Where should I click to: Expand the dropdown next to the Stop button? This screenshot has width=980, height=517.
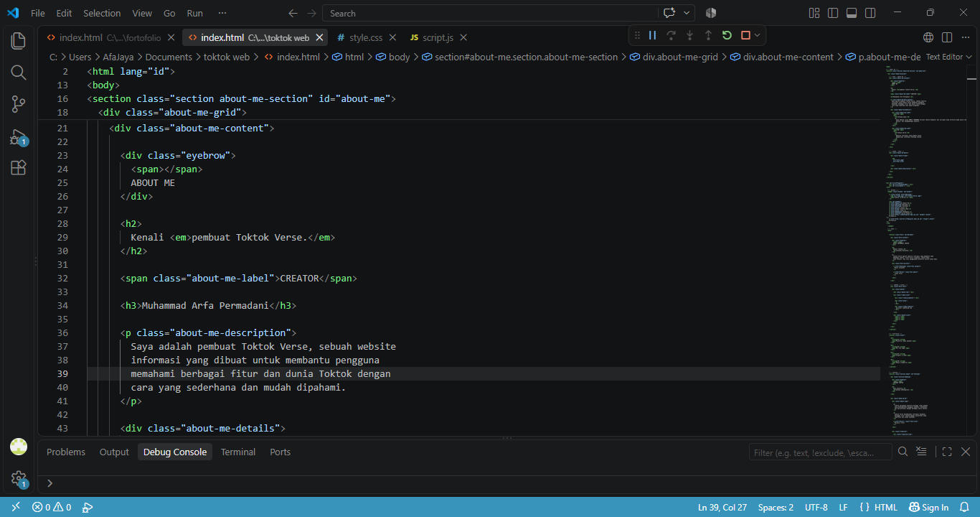757,35
